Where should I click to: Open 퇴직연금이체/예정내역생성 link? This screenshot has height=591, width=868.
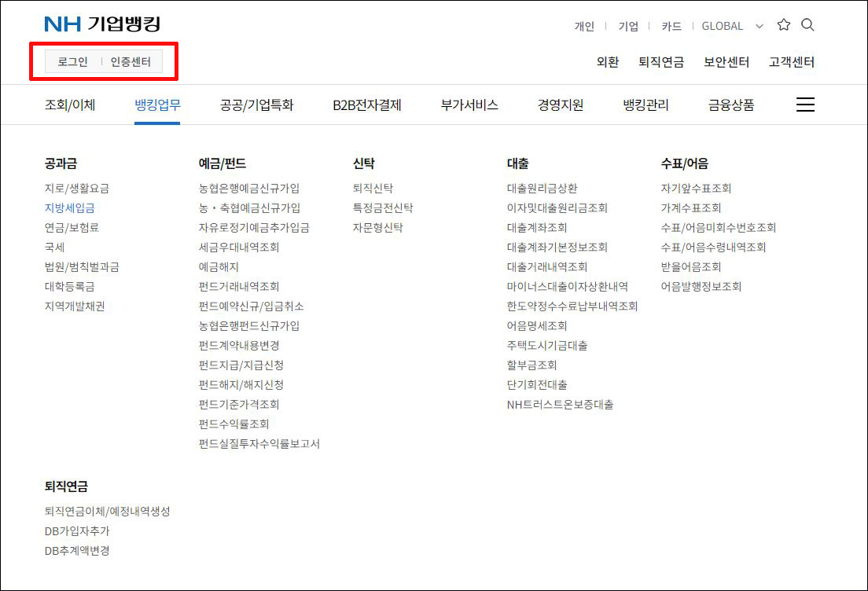point(108,512)
